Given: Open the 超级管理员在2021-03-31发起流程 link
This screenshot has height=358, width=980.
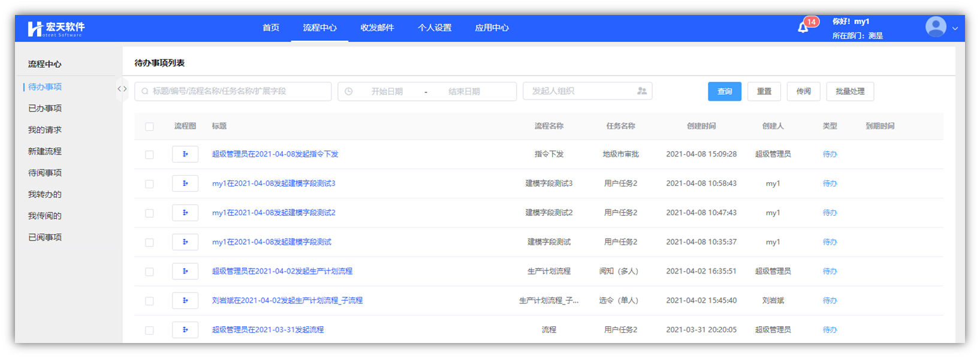Looking at the screenshot, I should point(268,330).
